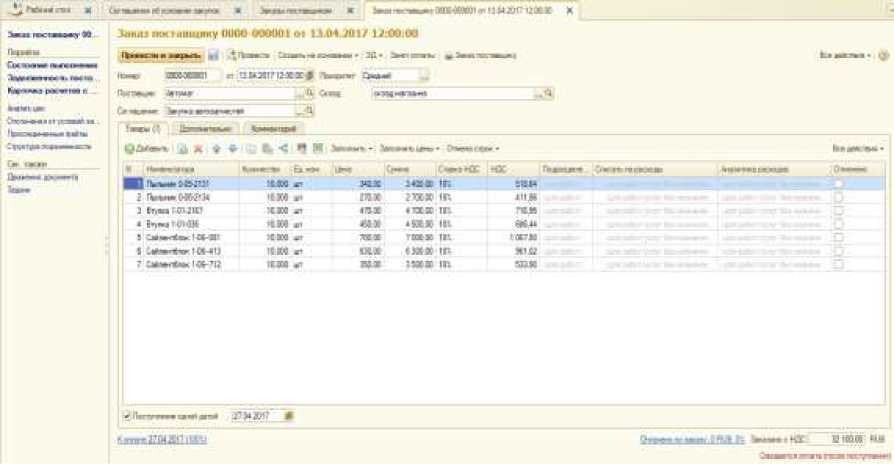Copy the selected goods row icon

(x=182, y=149)
